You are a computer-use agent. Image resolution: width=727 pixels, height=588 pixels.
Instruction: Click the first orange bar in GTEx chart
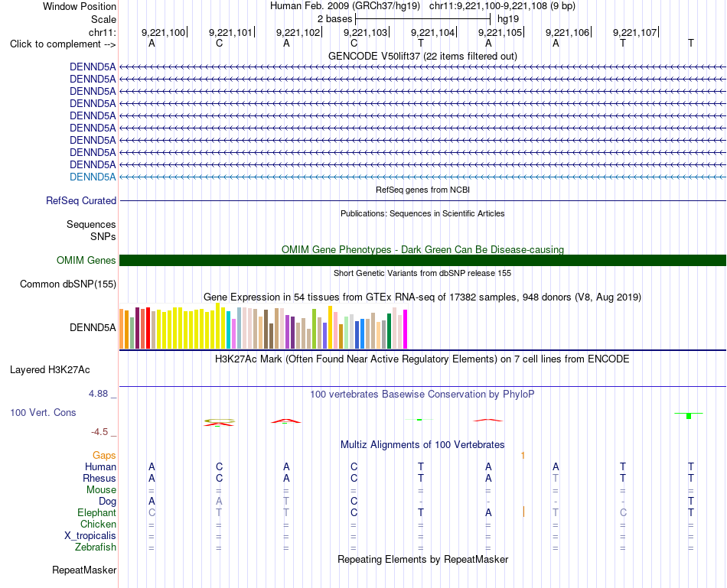tap(122, 329)
